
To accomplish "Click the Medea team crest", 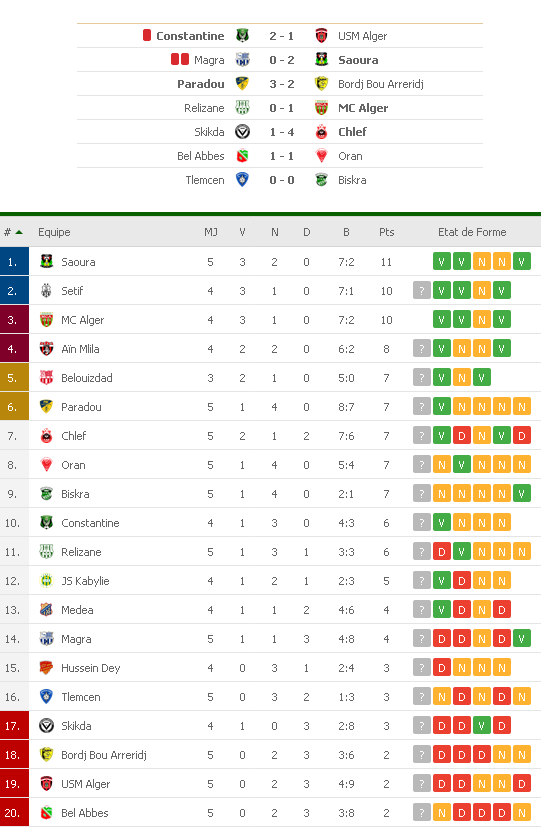I will [x=47, y=610].
